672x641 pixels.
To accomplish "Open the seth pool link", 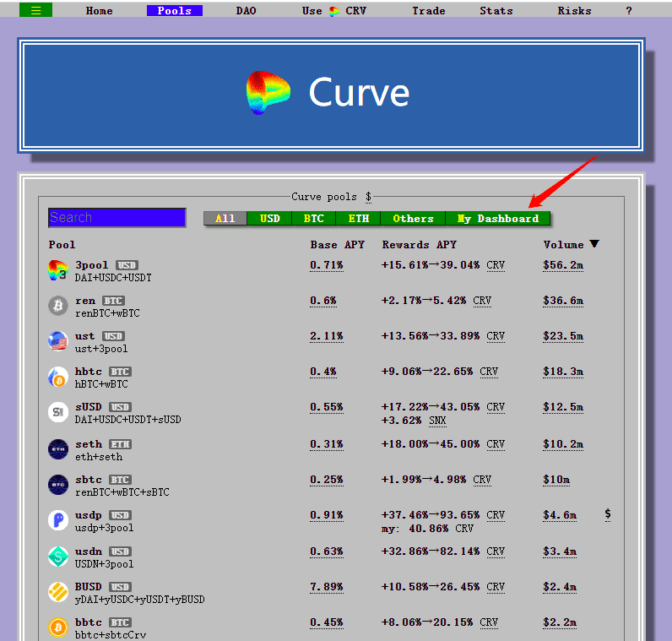I will [89, 443].
